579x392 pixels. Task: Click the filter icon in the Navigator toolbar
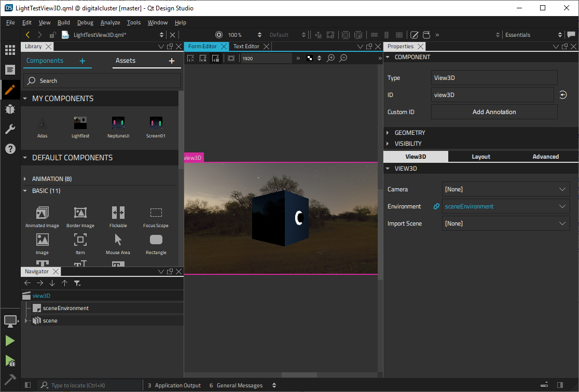[77, 283]
